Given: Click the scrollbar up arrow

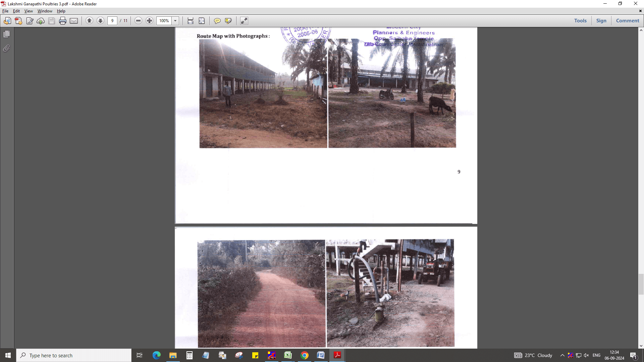Looking at the screenshot, I should click(x=641, y=30).
